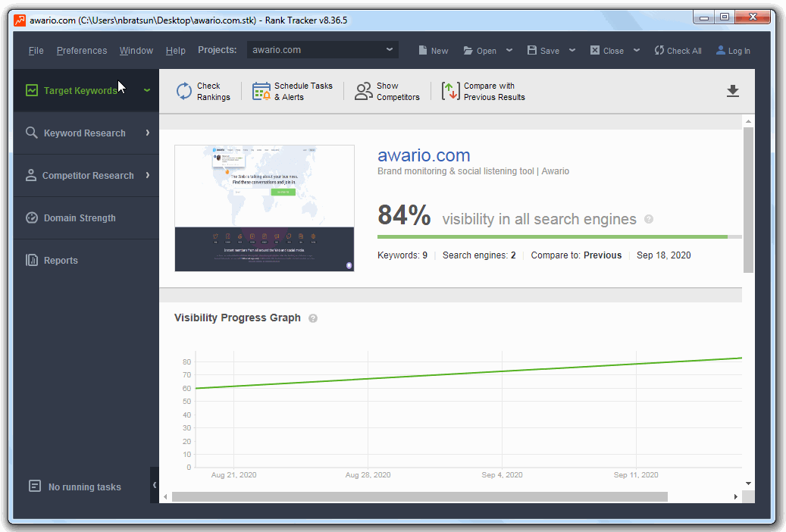Click Compare with Previous Results arrows icon
Viewport: 786px width, 532px height.
(x=450, y=91)
